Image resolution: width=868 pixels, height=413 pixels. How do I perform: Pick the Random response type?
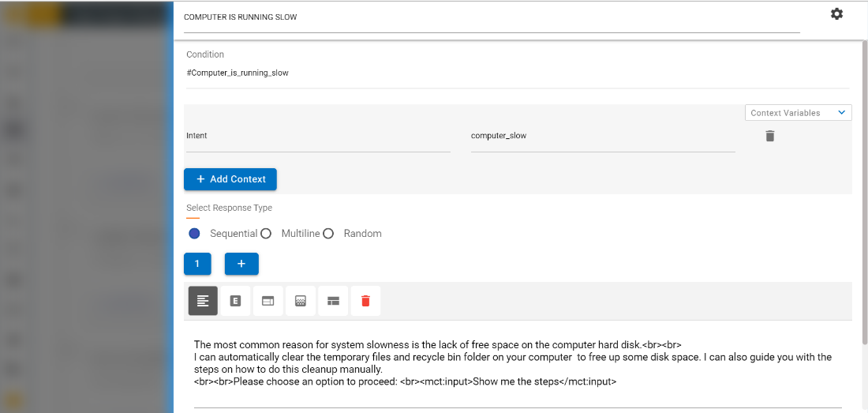(328, 234)
